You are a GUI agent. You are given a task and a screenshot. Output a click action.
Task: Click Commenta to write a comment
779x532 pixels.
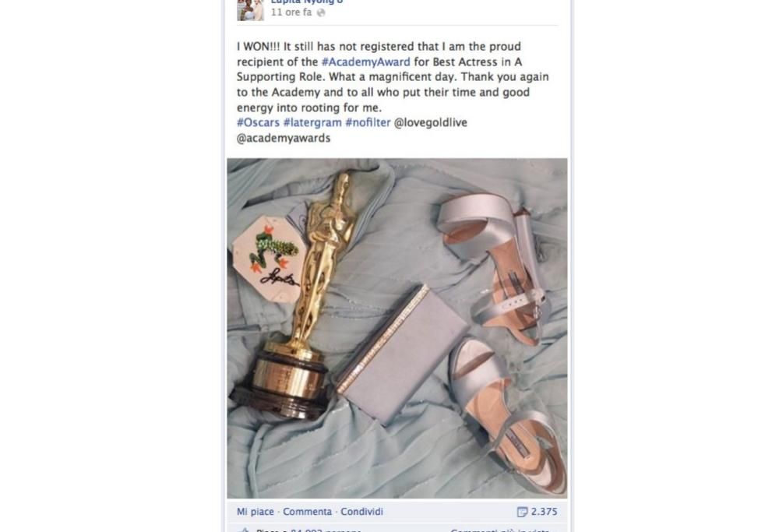click(307, 512)
